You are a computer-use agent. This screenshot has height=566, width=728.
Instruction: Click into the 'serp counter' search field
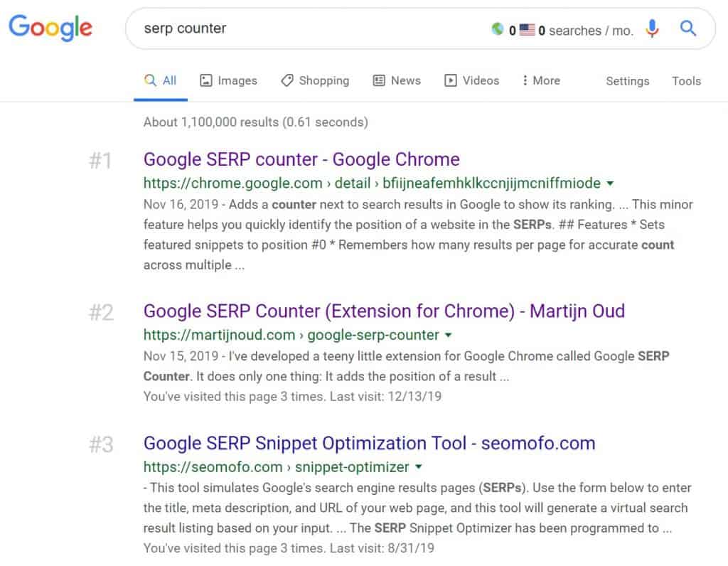pyautogui.click(x=306, y=28)
